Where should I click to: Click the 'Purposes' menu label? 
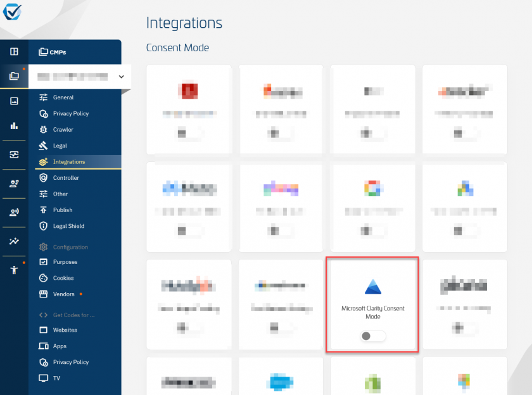click(65, 262)
